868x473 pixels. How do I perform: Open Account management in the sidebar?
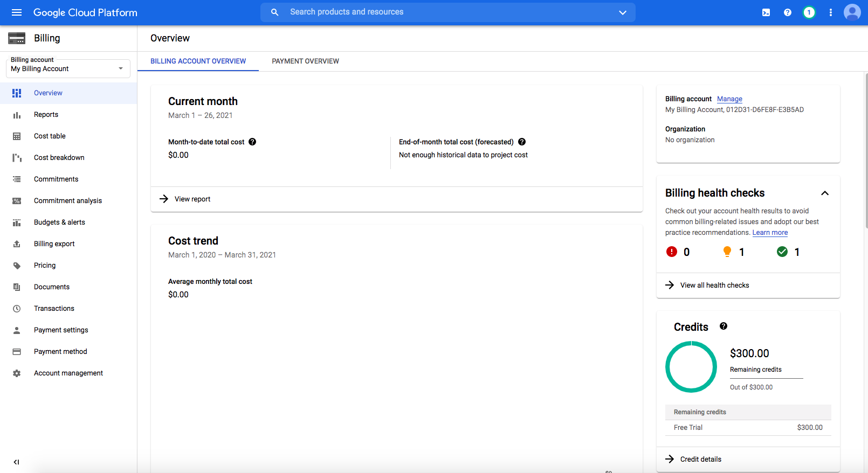coord(68,373)
